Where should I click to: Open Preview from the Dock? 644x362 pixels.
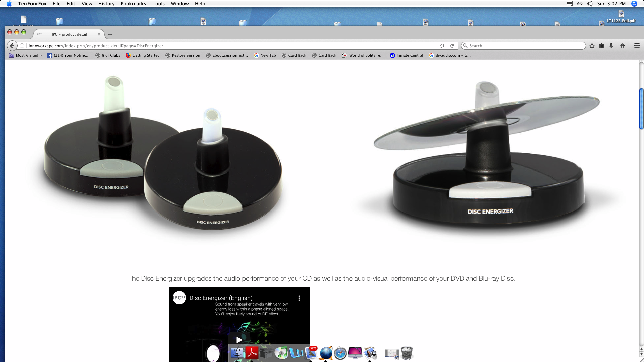tap(370, 353)
